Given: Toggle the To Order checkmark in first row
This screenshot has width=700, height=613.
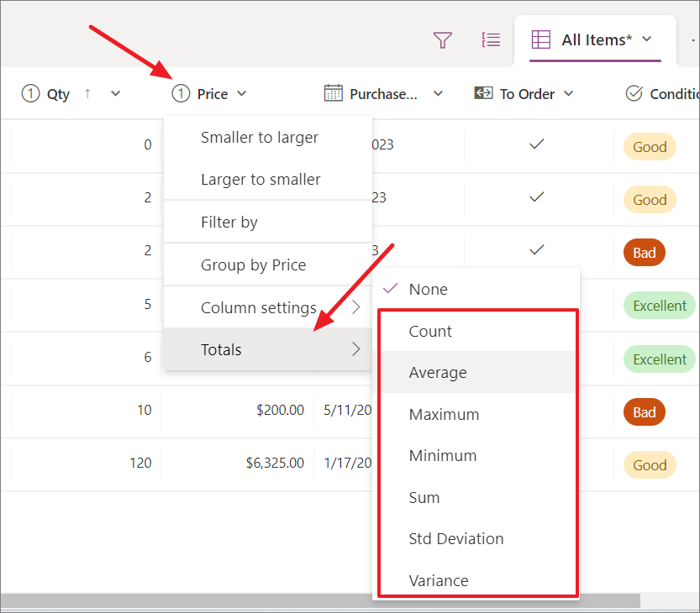Looking at the screenshot, I should (x=536, y=144).
